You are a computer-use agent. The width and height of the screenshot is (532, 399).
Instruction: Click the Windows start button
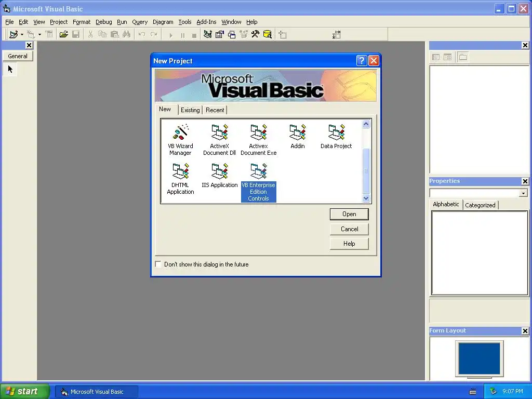[x=24, y=391]
